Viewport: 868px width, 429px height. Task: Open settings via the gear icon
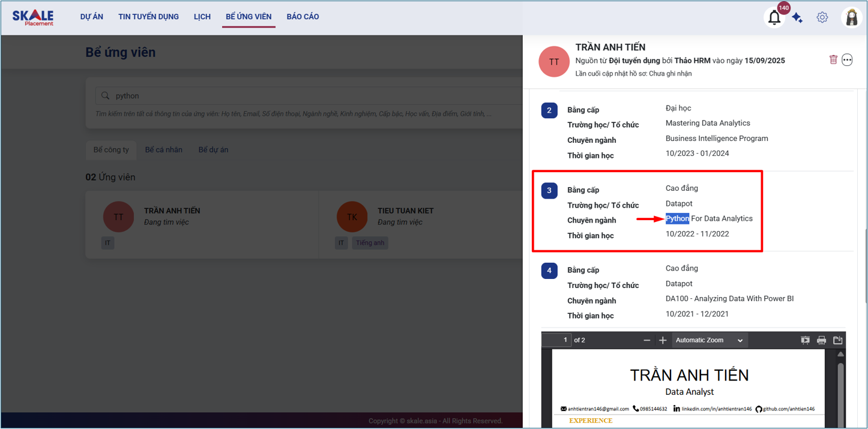822,17
